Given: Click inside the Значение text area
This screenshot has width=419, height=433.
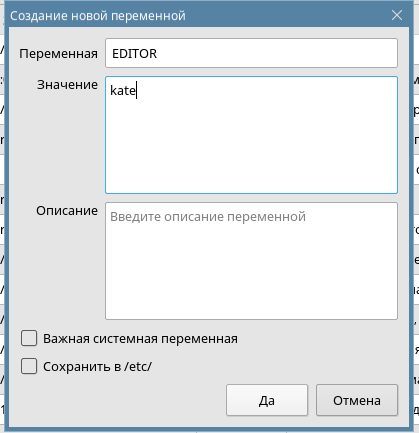Looking at the screenshot, I should tap(251, 135).
